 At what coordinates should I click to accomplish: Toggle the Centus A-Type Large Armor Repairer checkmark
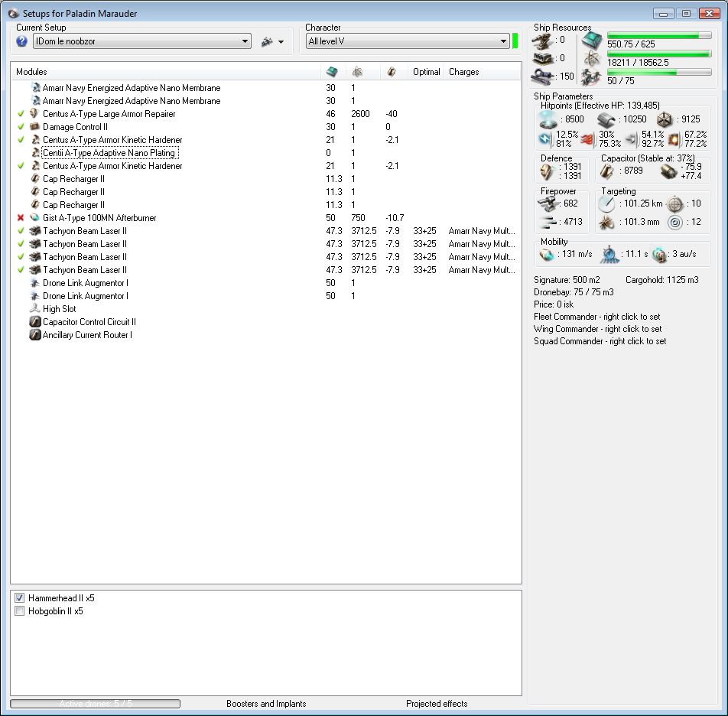click(x=21, y=114)
